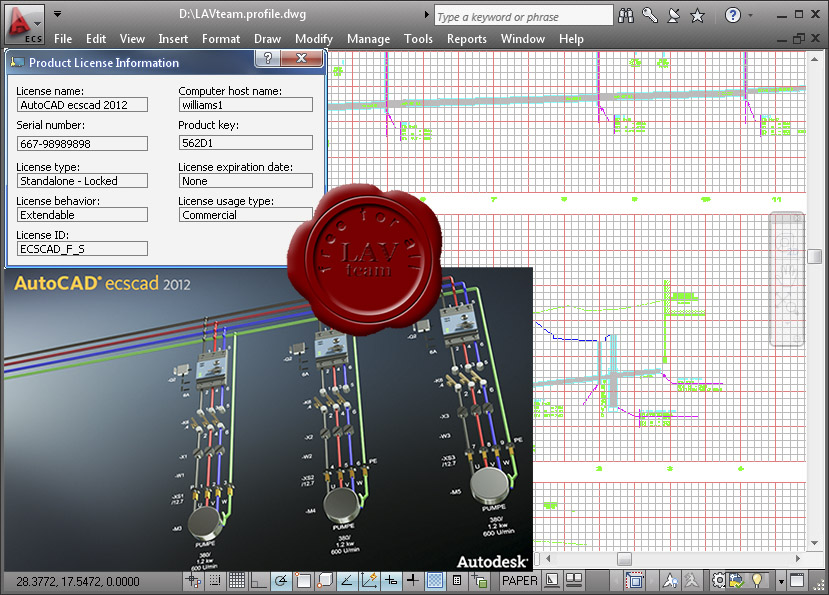Viewport: 829px width, 595px height.
Task: Click the Help question mark icon
Action: tap(732, 15)
